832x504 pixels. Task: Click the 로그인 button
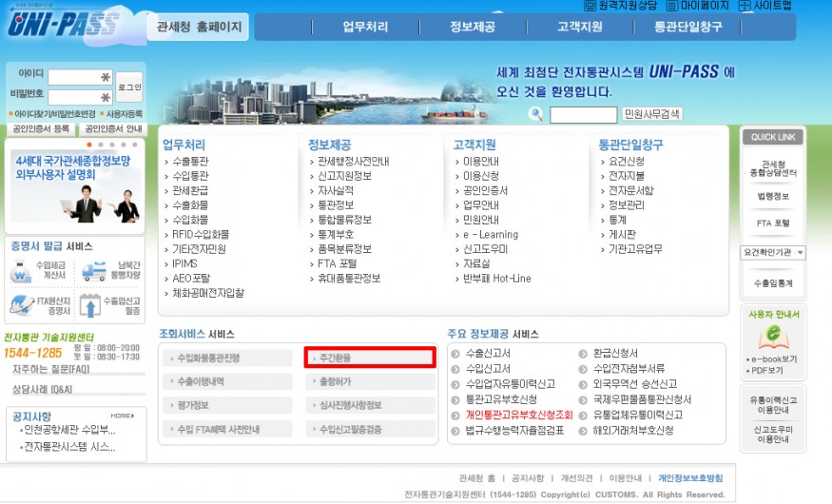pos(129,87)
